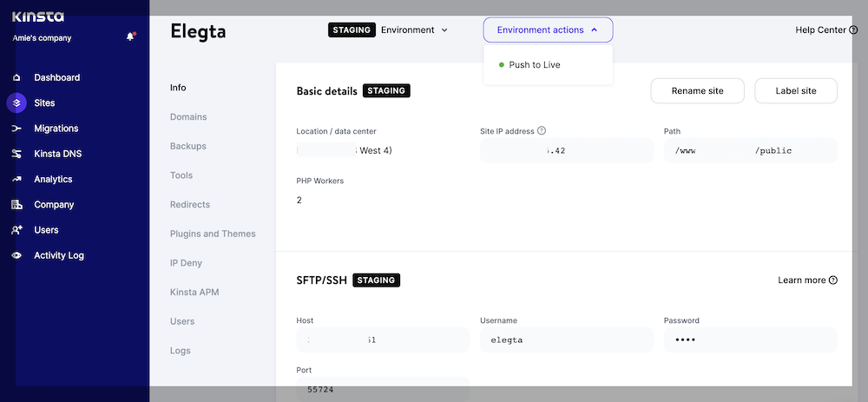868x402 pixels.
Task: Click the Kinsta DNS icon
Action: 16,154
